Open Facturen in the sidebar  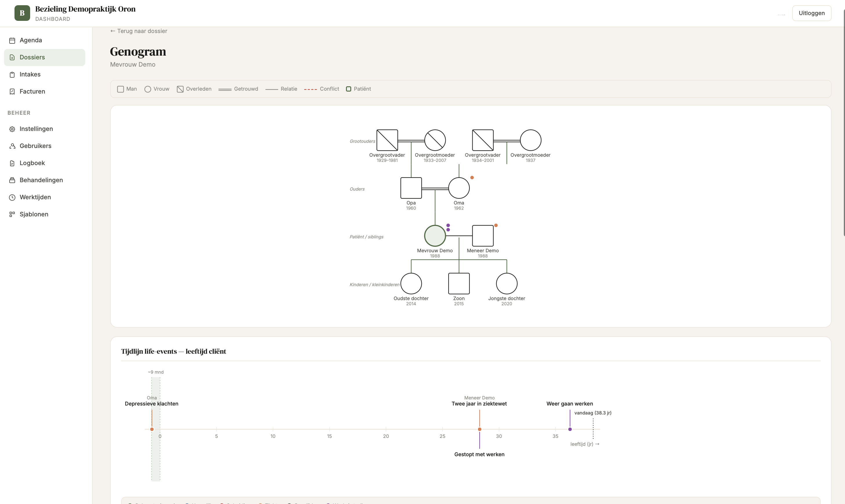pos(45,91)
